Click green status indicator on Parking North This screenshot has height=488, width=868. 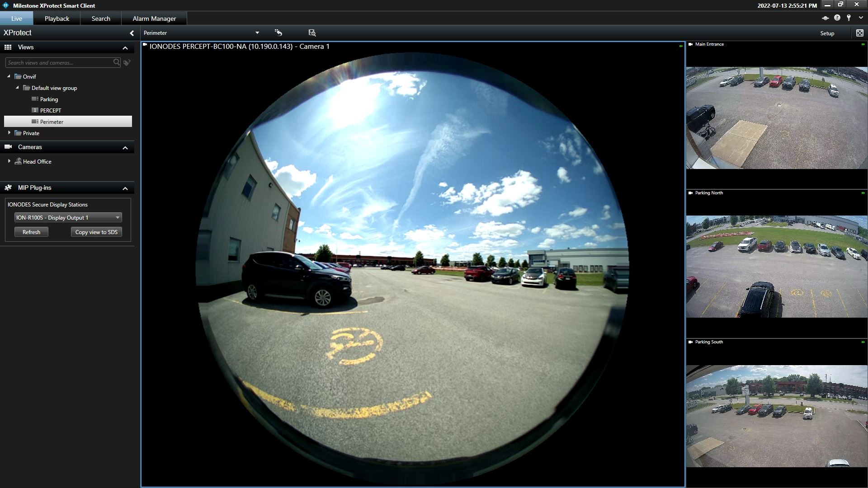tap(863, 193)
